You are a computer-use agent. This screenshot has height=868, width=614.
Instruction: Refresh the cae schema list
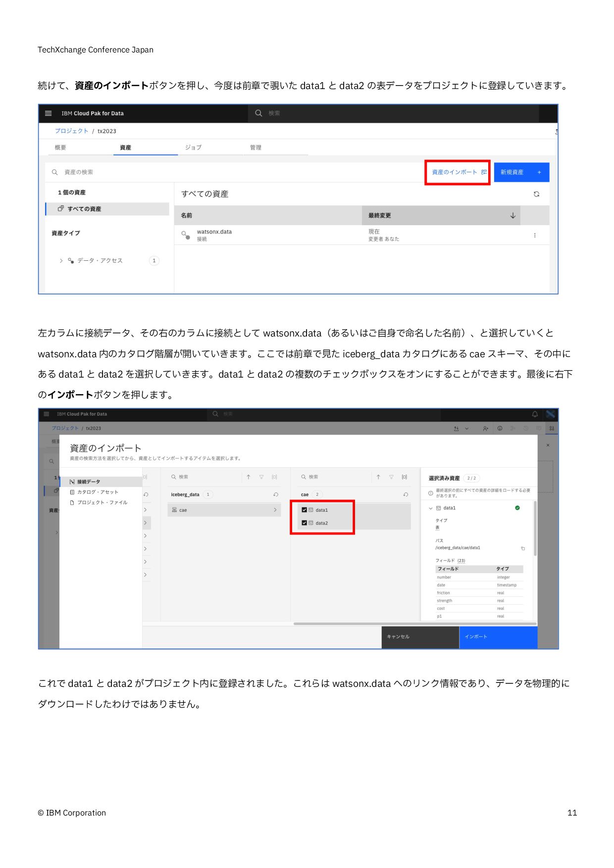pyautogui.click(x=406, y=494)
